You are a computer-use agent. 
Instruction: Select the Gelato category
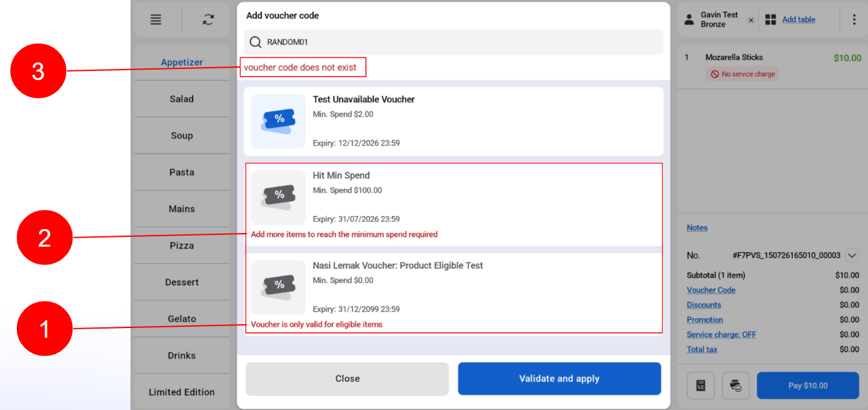182,319
